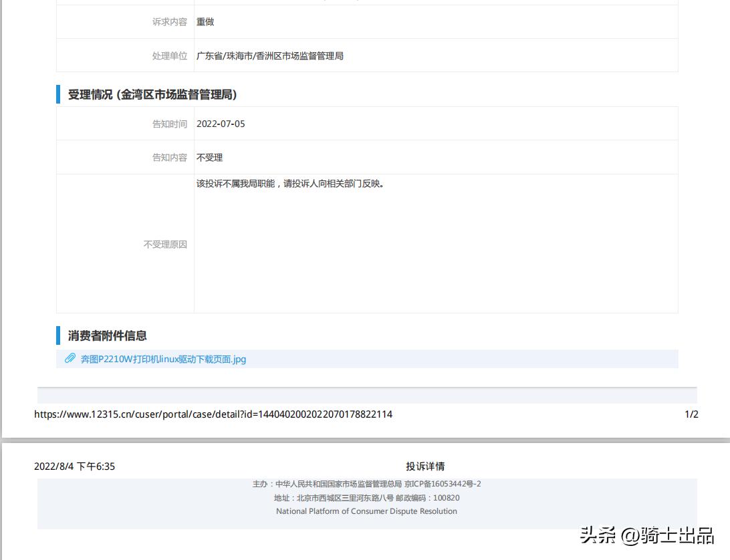Select the date 2022-07-05 cell
Image resolution: width=730 pixels, height=560 pixels.
pyautogui.click(x=221, y=123)
